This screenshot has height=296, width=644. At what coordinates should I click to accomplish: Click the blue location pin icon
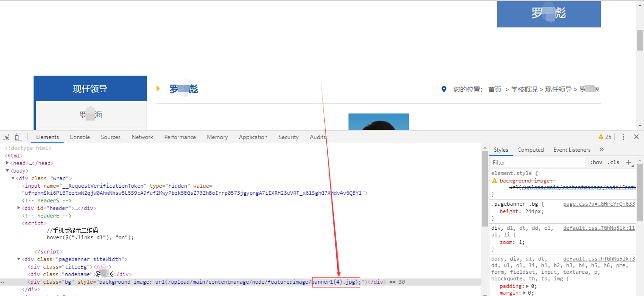[x=444, y=89]
